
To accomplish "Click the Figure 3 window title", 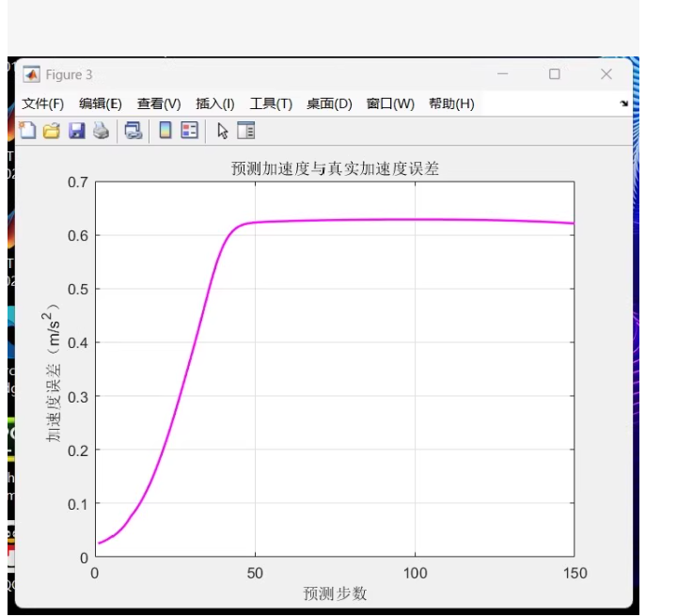I will pyautogui.click(x=69, y=74).
